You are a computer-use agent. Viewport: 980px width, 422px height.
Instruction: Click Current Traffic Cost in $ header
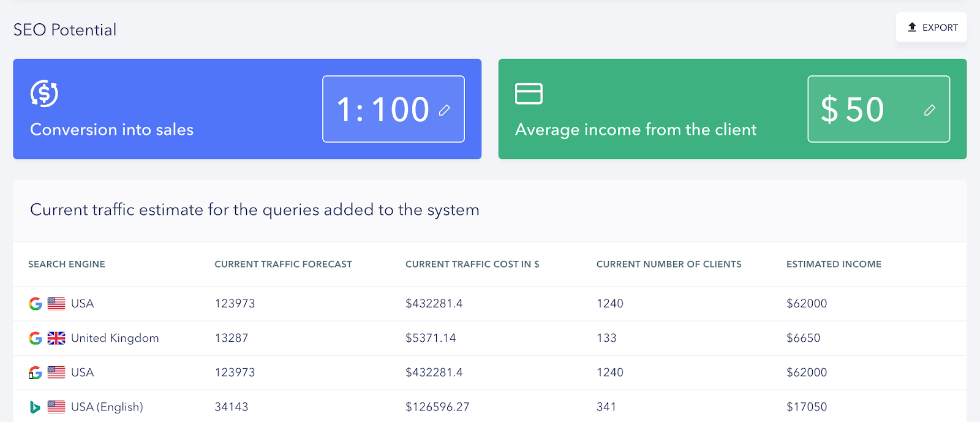click(472, 264)
